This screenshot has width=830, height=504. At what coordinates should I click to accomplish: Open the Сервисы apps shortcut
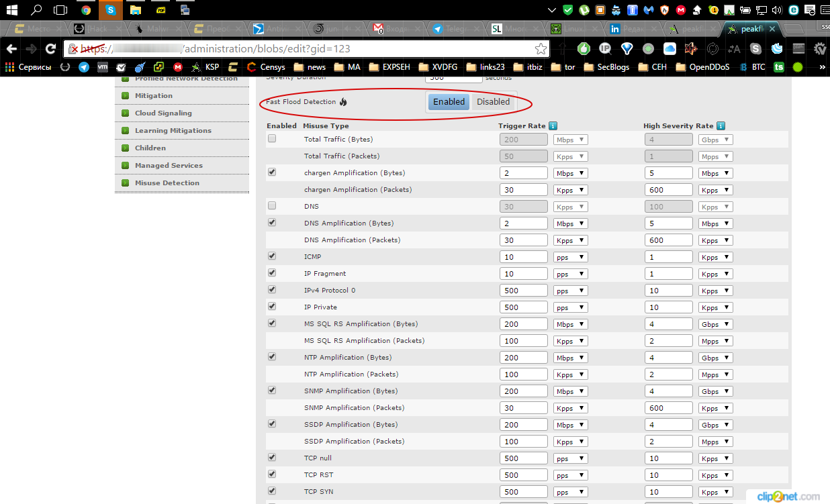click(x=28, y=67)
